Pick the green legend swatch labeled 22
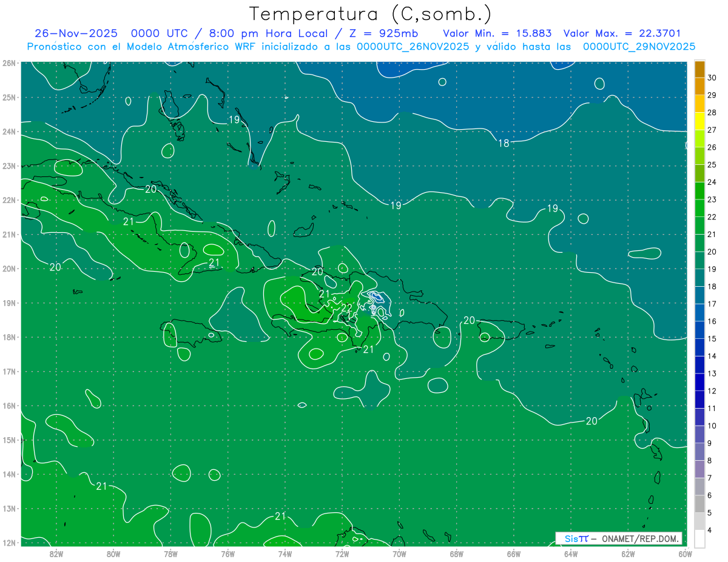Image resolution: width=728 pixels, height=562 pixels. point(699,209)
